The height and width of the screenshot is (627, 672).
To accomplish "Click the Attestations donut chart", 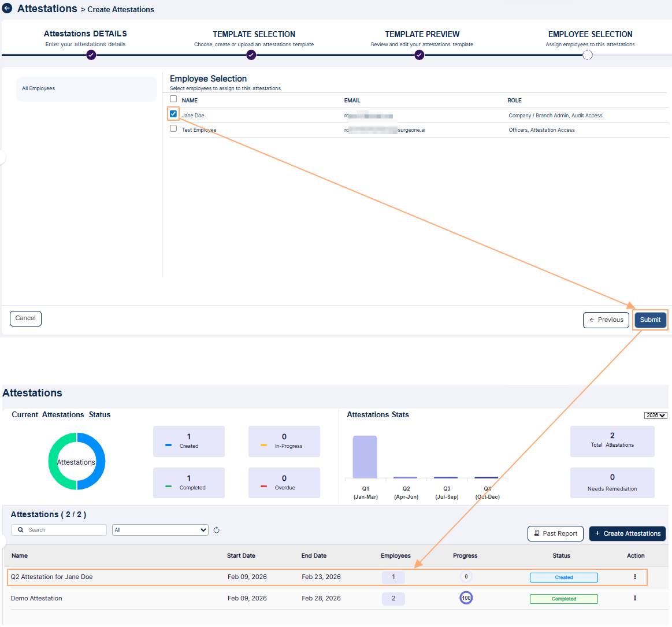I will click(x=76, y=461).
